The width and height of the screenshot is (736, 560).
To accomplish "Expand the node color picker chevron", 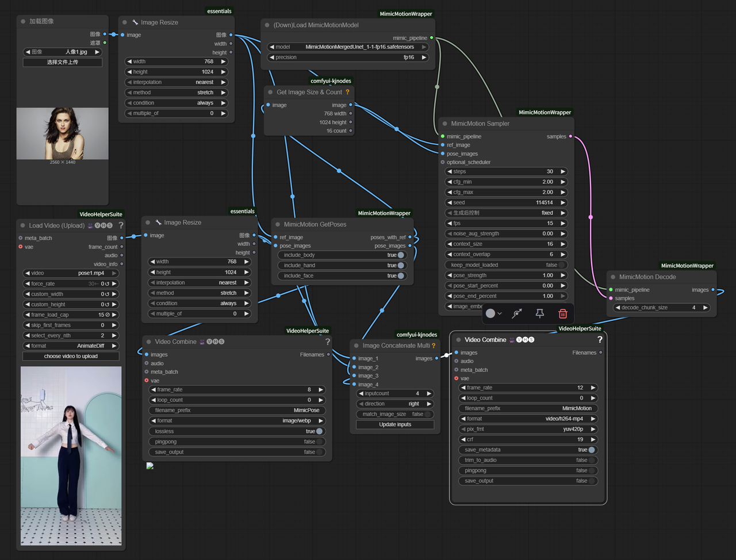I will point(501,313).
